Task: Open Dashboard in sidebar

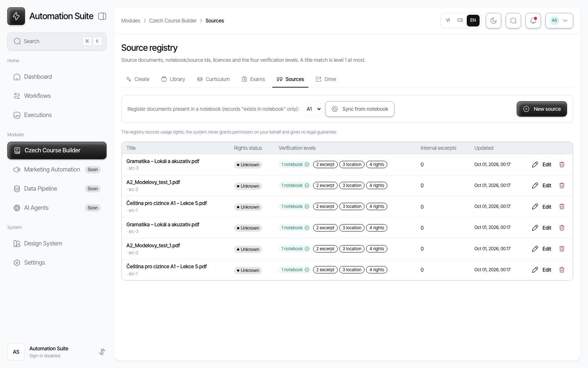Action: 57,77
